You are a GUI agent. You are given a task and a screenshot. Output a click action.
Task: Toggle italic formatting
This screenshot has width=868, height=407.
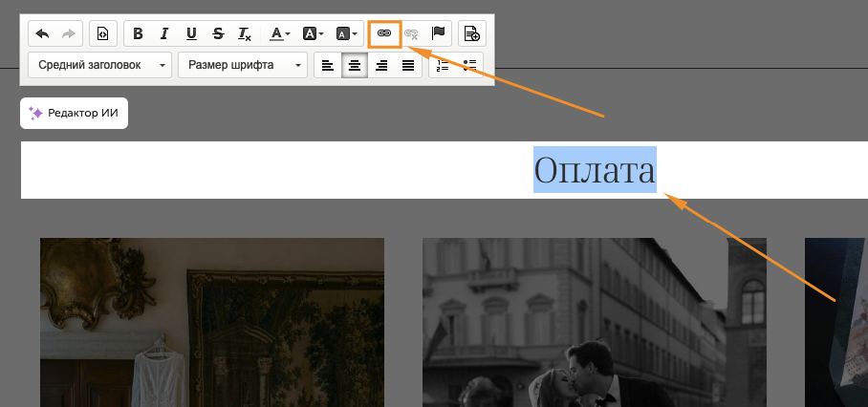coord(164,33)
